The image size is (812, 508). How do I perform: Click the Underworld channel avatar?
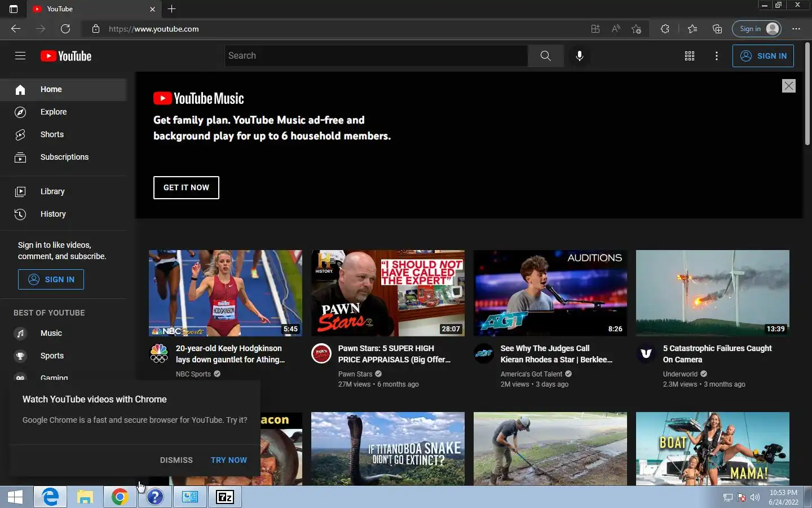pos(646,353)
